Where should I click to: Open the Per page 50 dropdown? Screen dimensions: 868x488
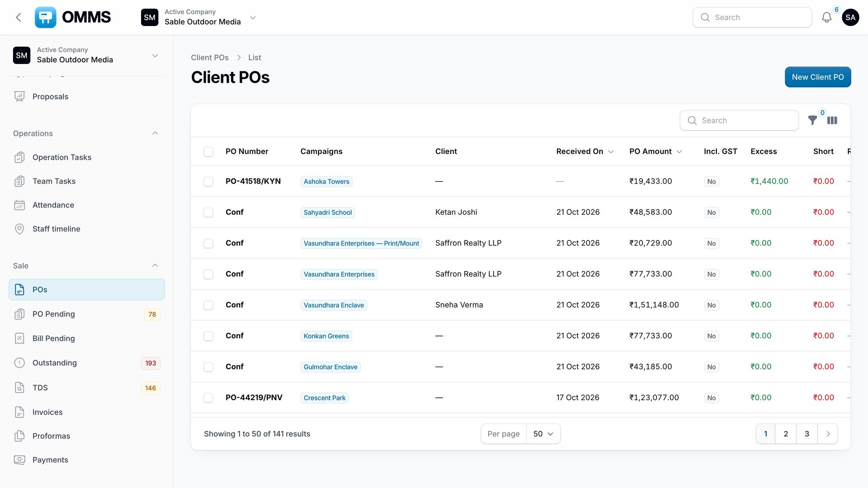point(543,434)
